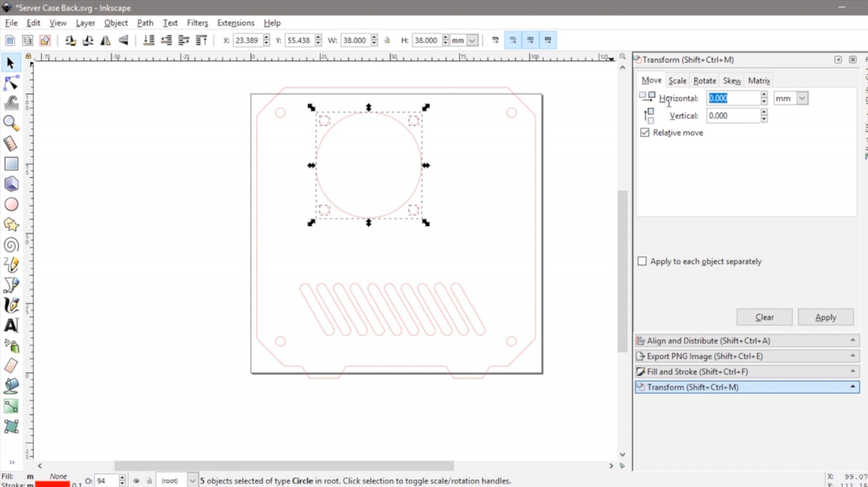
Task: Select the Star polygon tool
Action: click(11, 225)
